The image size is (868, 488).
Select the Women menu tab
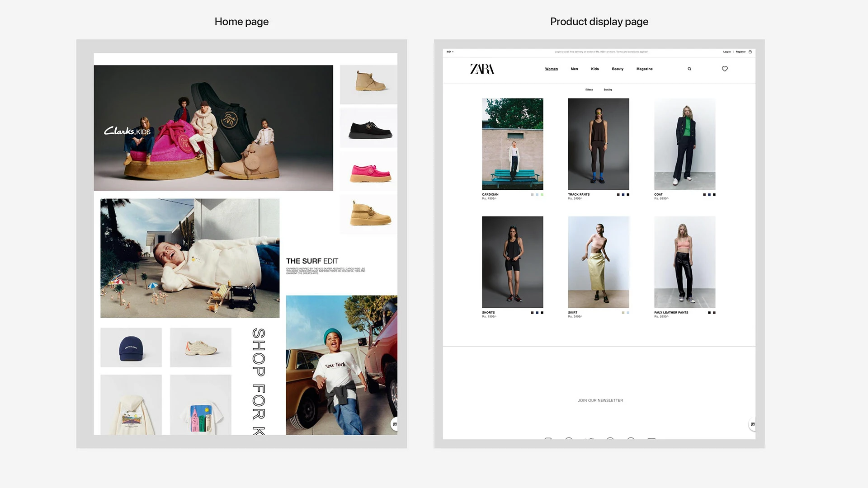[552, 69]
